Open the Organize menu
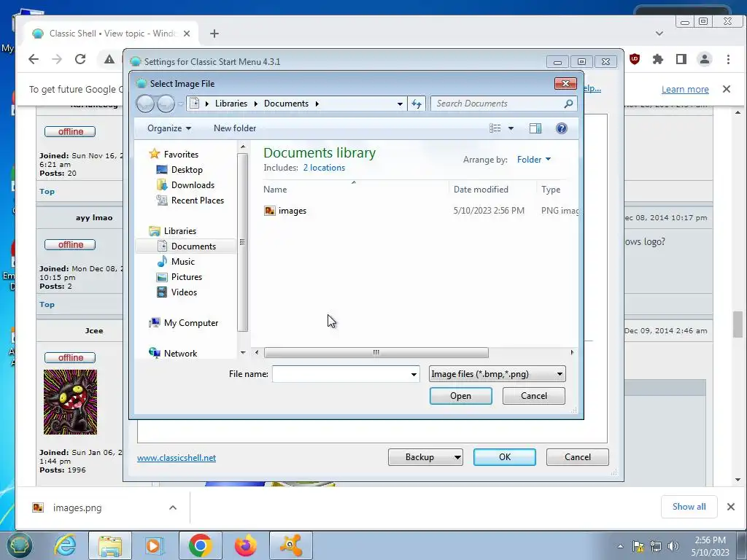Viewport: 747px width, 560px height. click(169, 128)
